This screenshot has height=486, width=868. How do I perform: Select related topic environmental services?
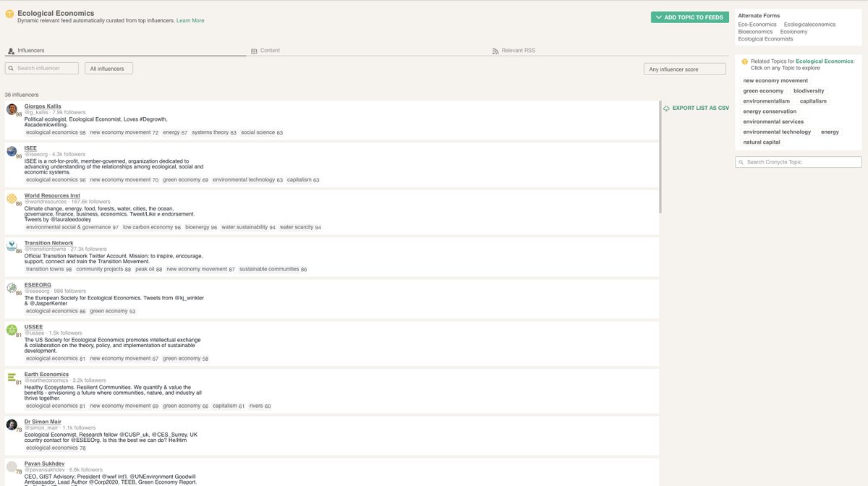[x=773, y=121]
